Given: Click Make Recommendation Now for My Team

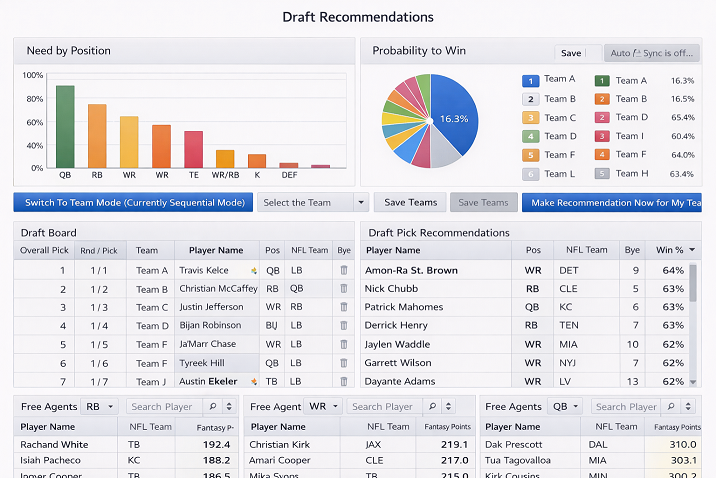Looking at the screenshot, I should [612, 202].
